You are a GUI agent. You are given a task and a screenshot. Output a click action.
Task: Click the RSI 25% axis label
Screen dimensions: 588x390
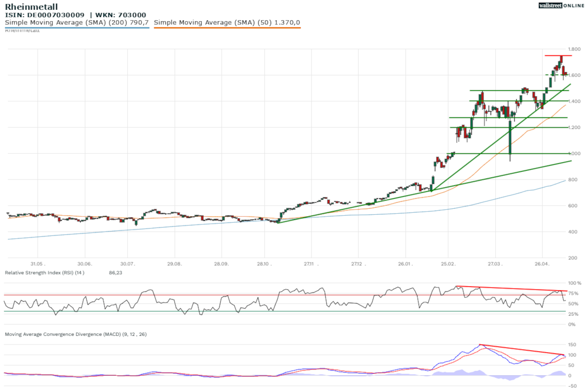574,314
